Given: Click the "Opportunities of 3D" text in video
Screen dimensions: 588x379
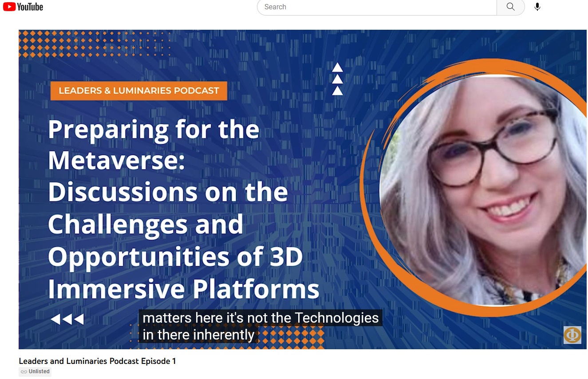Looking at the screenshot, I should pyautogui.click(x=175, y=257).
